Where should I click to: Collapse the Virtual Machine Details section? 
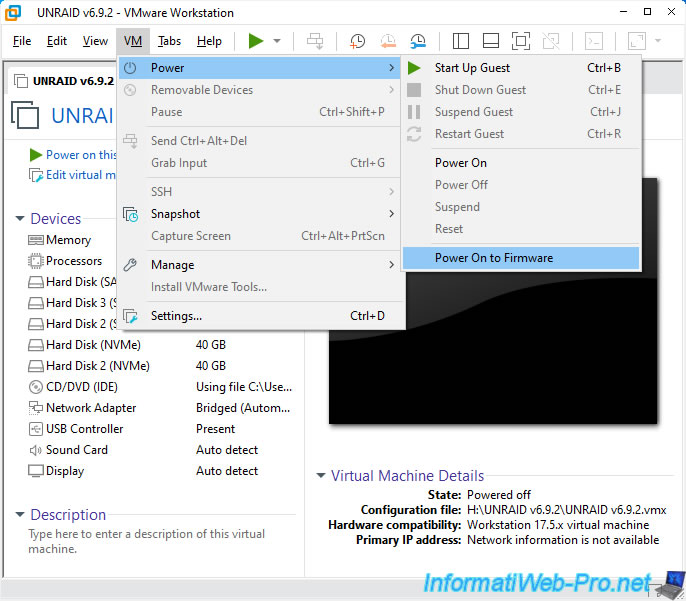coord(321,476)
